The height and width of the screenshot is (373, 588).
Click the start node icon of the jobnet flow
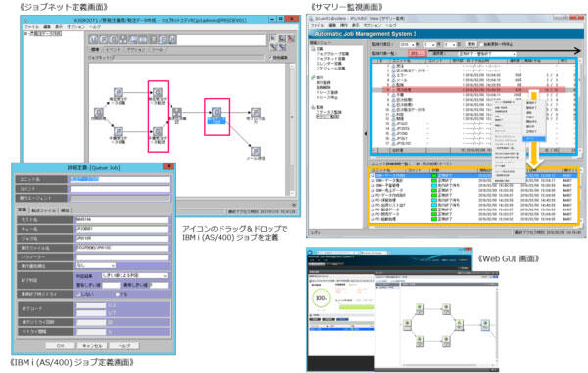pos(99,112)
